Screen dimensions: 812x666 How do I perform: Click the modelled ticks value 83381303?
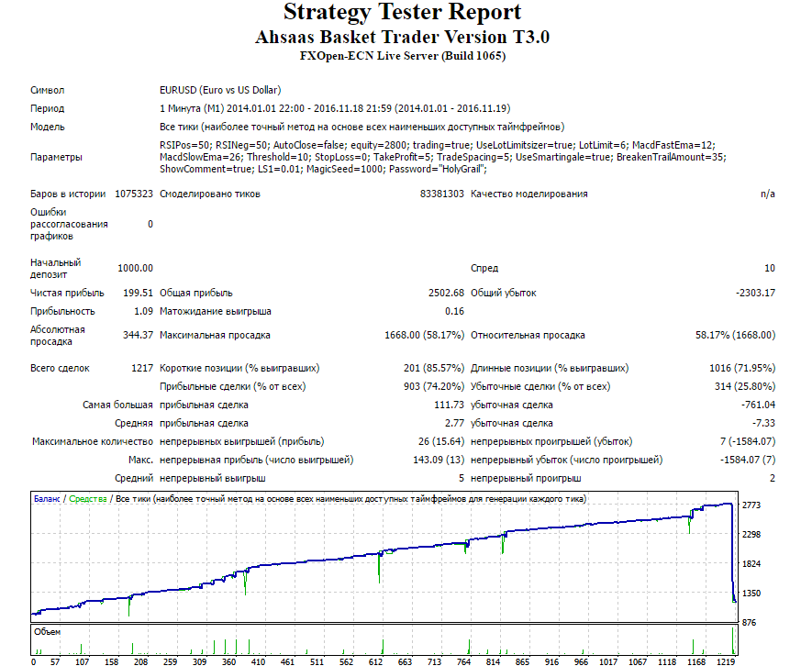pos(441,194)
